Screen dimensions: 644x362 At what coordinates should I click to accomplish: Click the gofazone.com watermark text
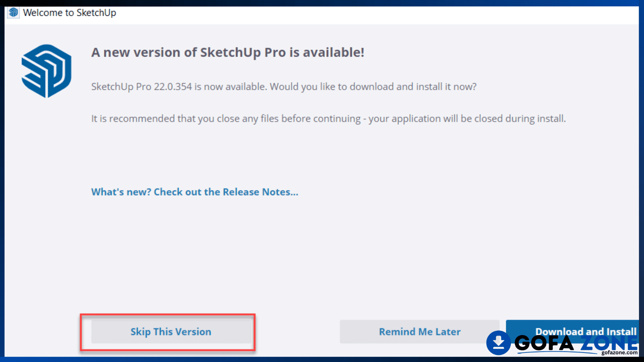point(619,352)
